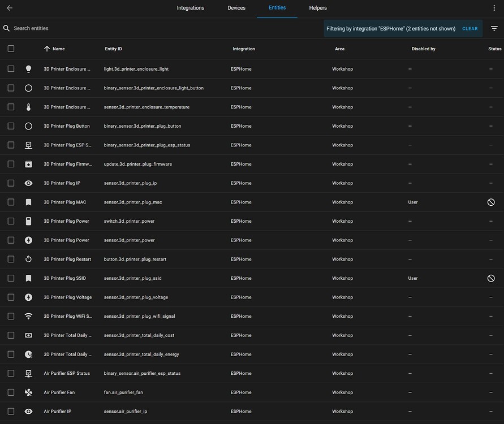This screenshot has width=504, height=424.
Task: Open entity fan.air_purifier_fan
Action: 123,392
